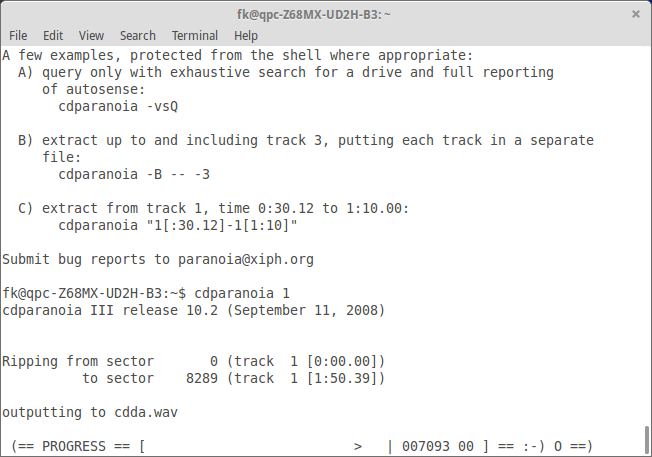Screen dimensions: 652x457
Task: Click the sector number 8289
Action: pos(202,378)
